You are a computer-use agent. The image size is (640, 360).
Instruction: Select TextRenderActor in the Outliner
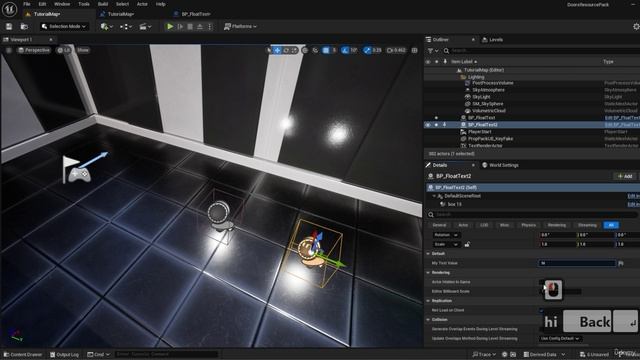485,145
